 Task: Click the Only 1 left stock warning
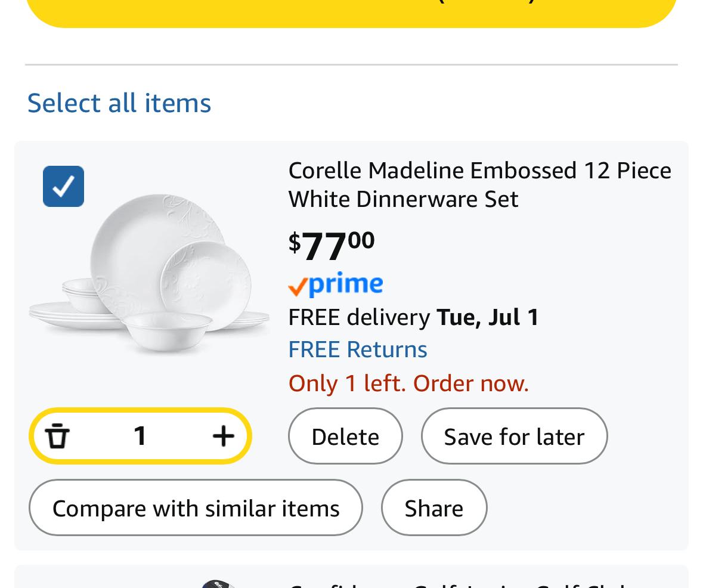408,383
